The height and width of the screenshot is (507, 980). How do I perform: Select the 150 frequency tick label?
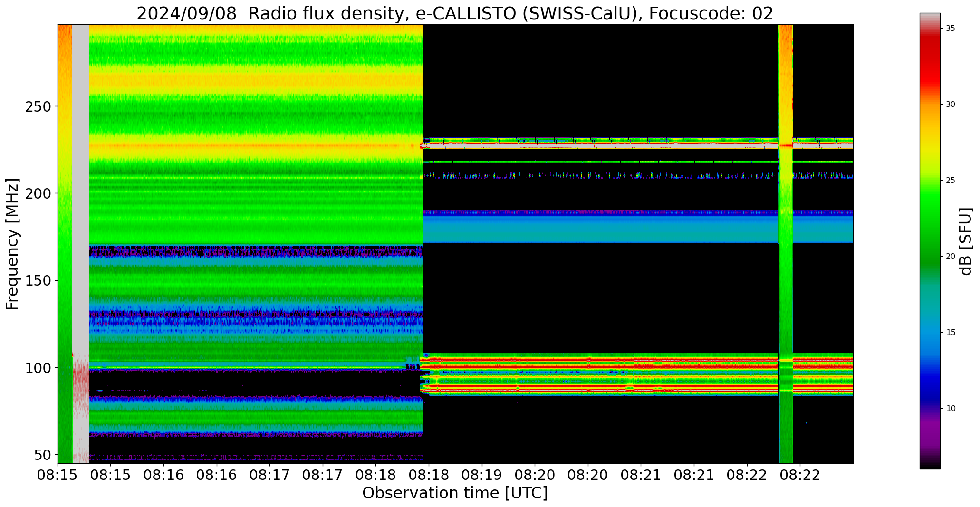point(38,280)
